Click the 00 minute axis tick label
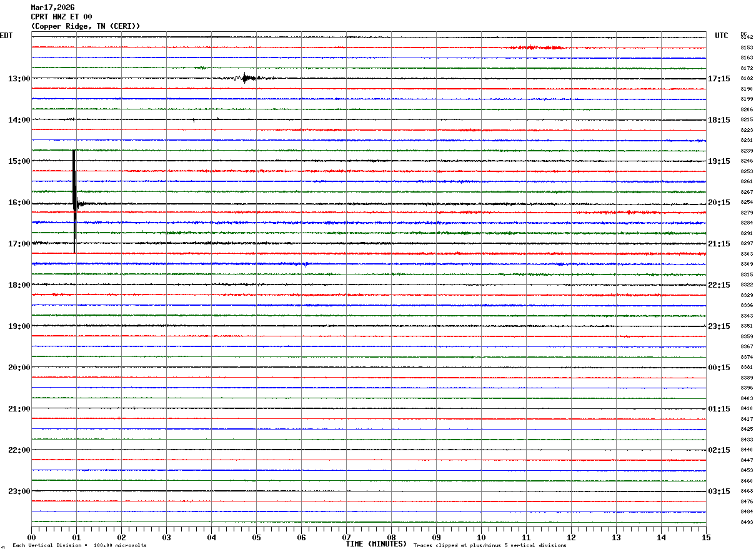Image resolution: width=756 pixels, height=554 pixels. coord(31,537)
